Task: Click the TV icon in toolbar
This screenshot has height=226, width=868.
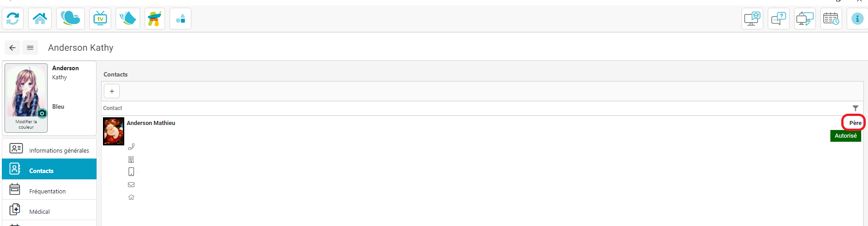Action: point(100,19)
